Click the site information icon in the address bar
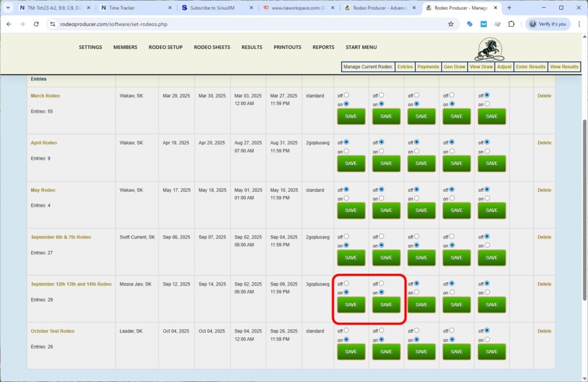This screenshot has width=588, height=382. (52, 24)
